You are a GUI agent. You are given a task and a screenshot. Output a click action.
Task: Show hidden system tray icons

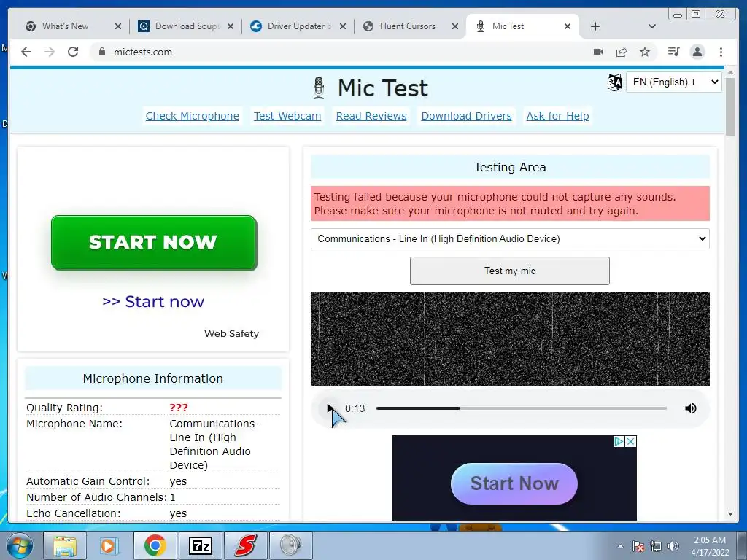click(620, 546)
